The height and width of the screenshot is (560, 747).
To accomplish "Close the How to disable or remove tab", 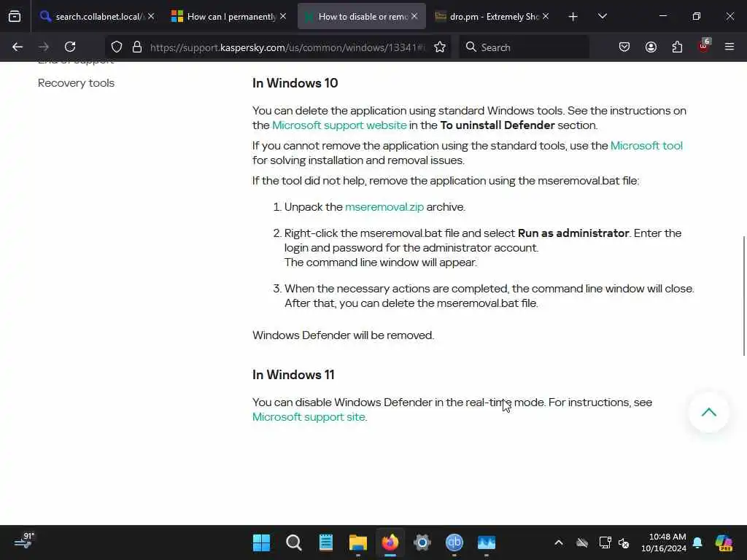I will (x=414, y=16).
